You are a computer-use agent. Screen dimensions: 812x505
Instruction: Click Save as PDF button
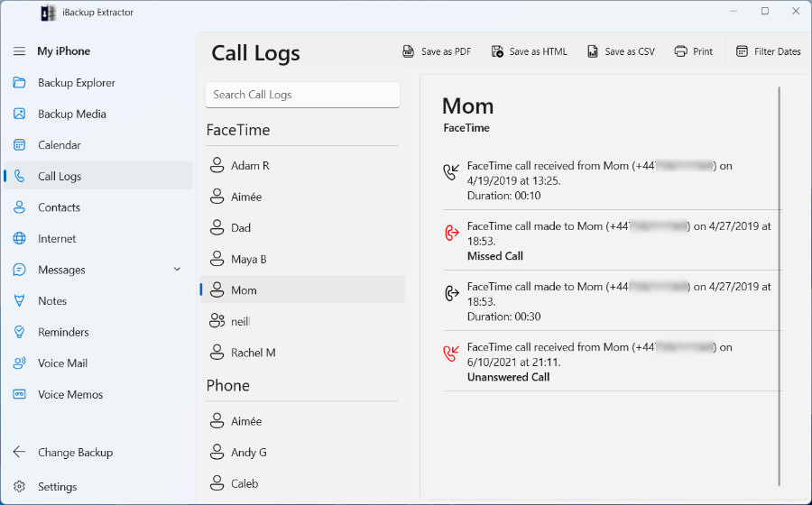pos(437,51)
